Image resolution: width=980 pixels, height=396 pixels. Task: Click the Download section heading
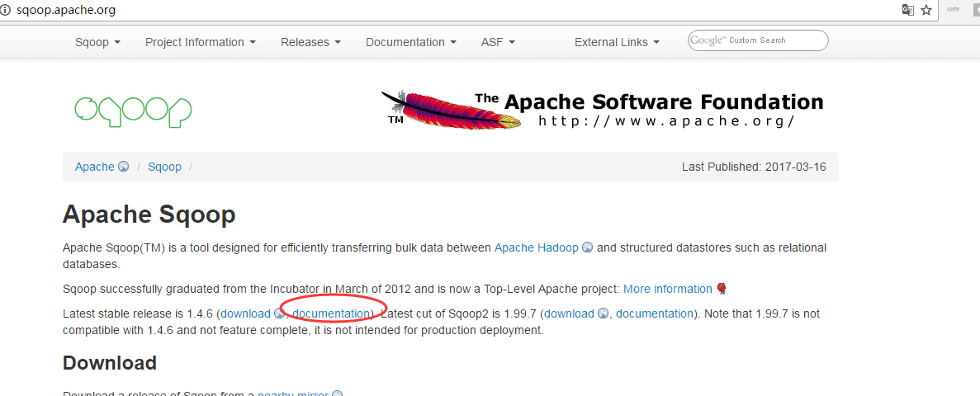pos(109,363)
